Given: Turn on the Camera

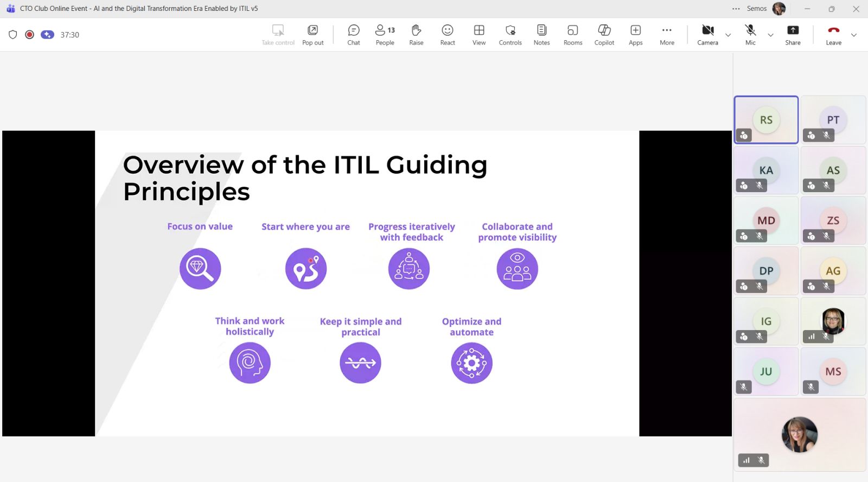Looking at the screenshot, I should point(707,35).
